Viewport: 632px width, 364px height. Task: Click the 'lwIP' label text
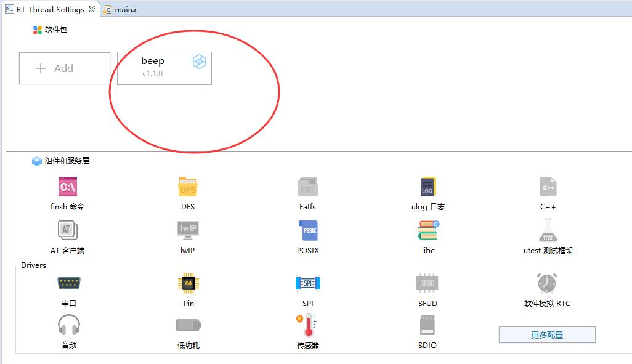(x=187, y=250)
